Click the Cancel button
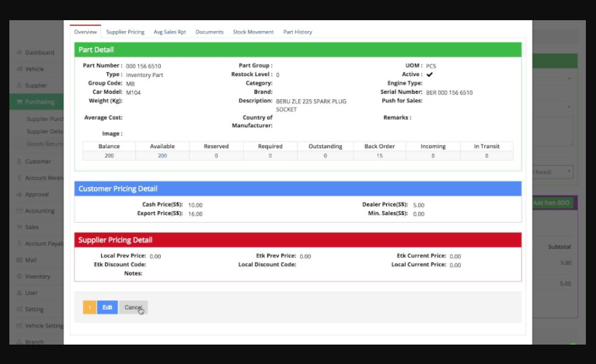Screen dimensions: 596x364 pyautogui.click(x=134, y=307)
